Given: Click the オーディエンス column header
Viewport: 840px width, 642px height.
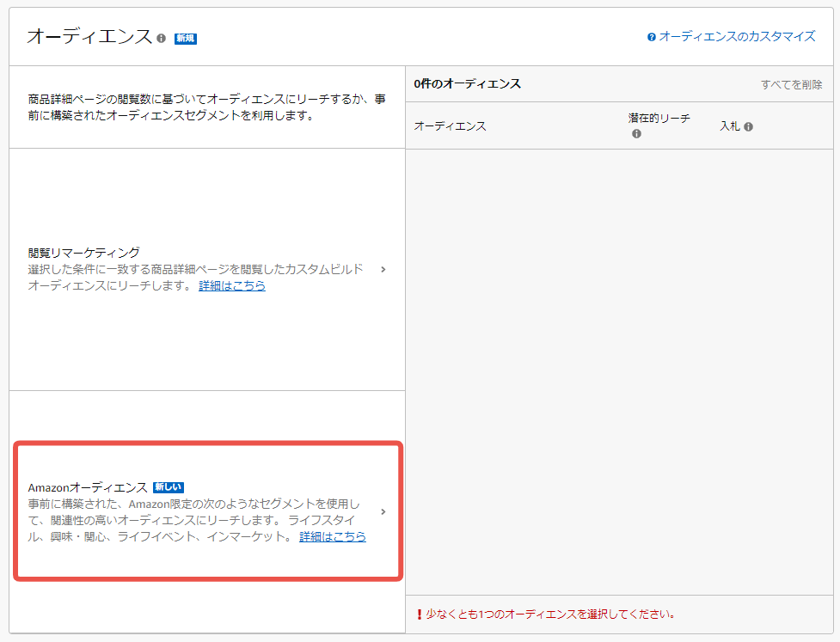Looking at the screenshot, I should [x=450, y=126].
